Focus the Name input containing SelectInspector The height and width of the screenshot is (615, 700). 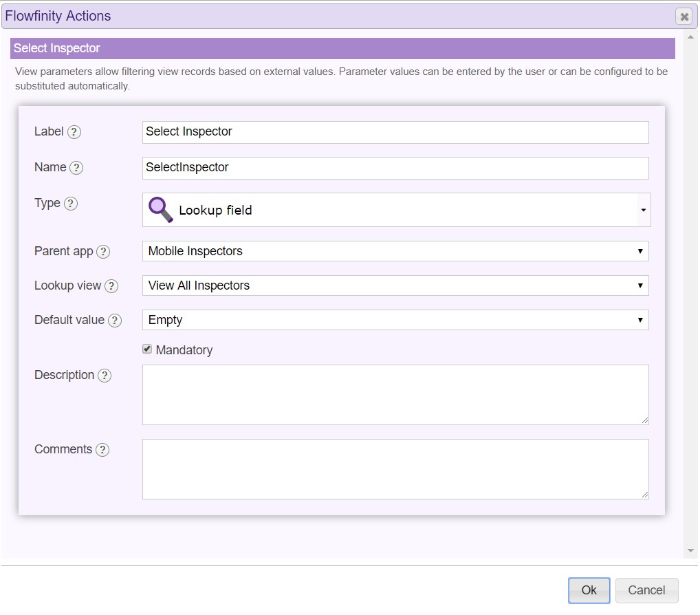click(395, 168)
